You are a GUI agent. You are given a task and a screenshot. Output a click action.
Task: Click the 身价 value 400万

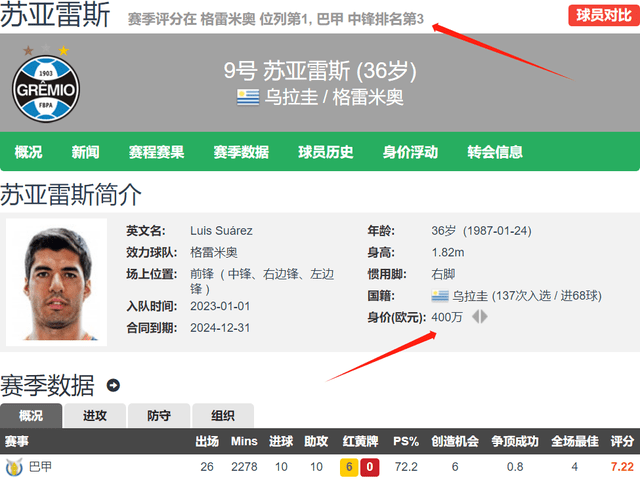point(447,317)
